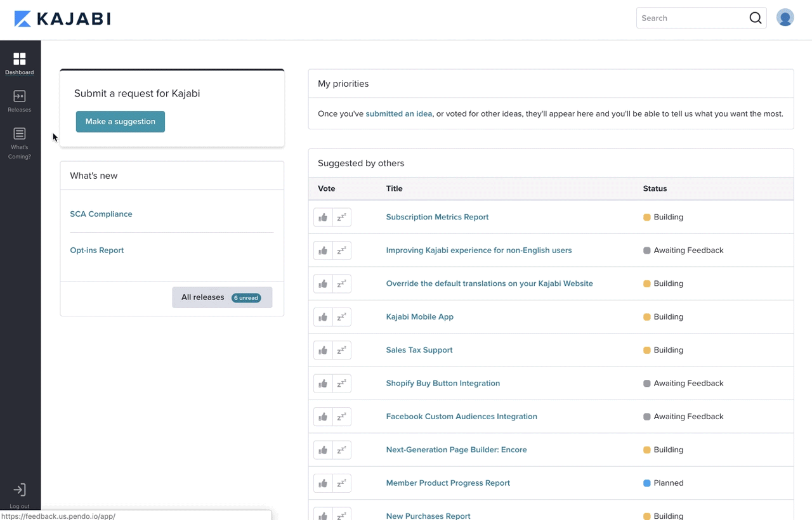Open Override the default translations link
The image size is (812, 520).
[489, 283]
